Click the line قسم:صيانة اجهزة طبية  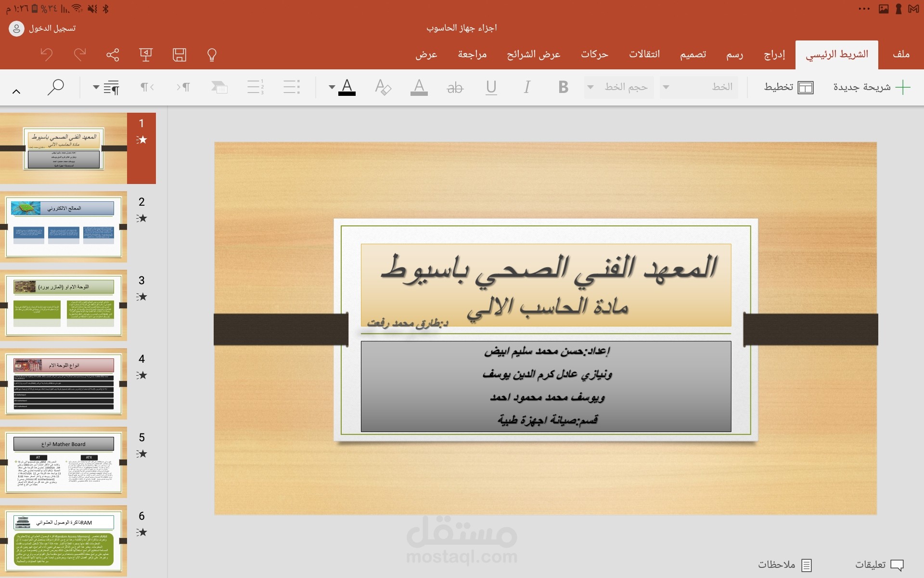548,420
